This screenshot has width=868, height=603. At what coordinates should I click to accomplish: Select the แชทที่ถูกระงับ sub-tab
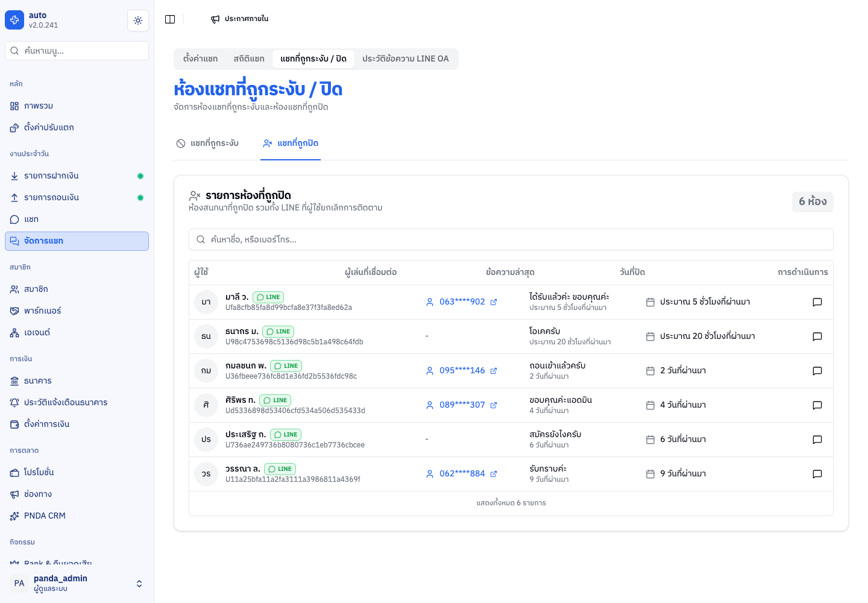pos(207,144)
